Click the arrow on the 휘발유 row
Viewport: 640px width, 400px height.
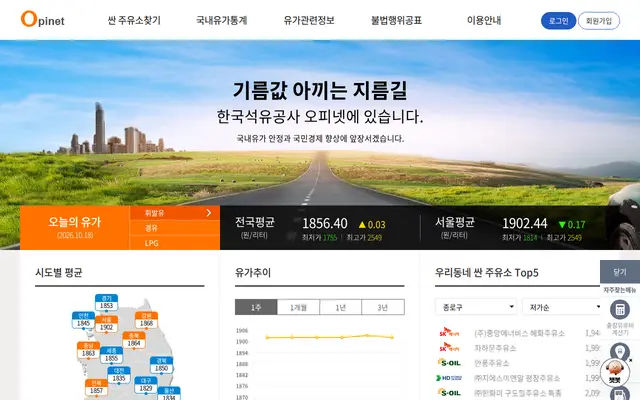209,213
